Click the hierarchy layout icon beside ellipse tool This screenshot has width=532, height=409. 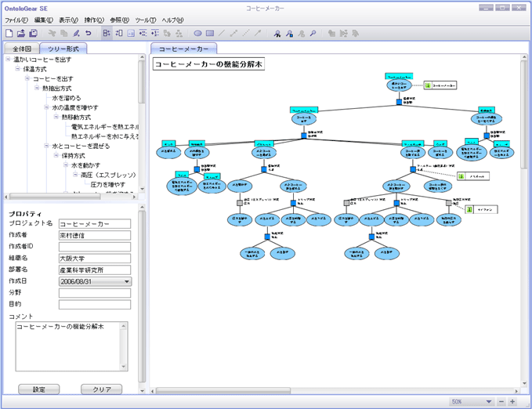point(179,33)
